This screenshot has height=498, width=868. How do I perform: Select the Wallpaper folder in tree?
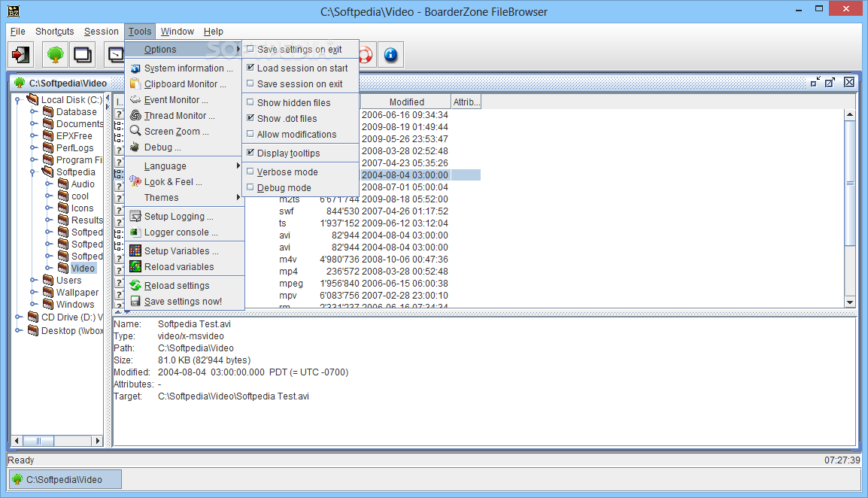click(77, 293)
